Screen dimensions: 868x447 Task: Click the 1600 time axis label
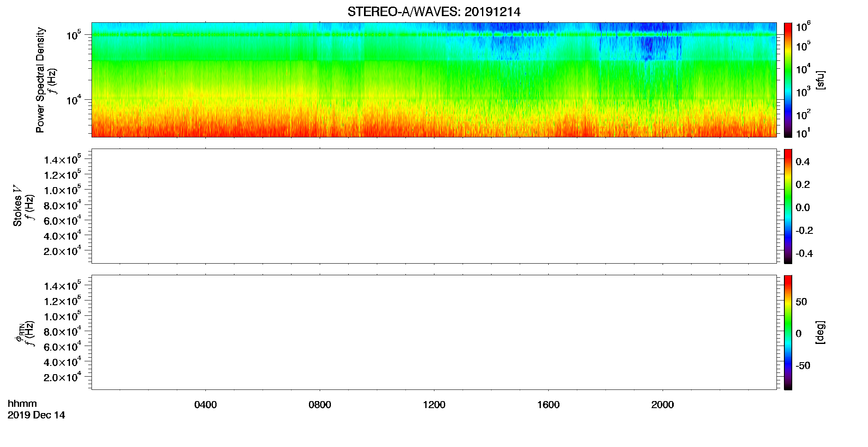click(x=548, y=404)
